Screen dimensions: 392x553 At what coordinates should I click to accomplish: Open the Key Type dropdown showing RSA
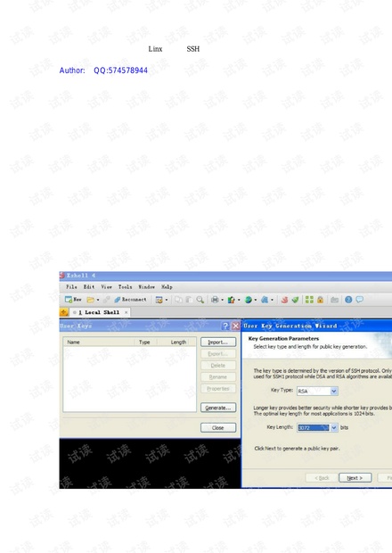point(317,391)
